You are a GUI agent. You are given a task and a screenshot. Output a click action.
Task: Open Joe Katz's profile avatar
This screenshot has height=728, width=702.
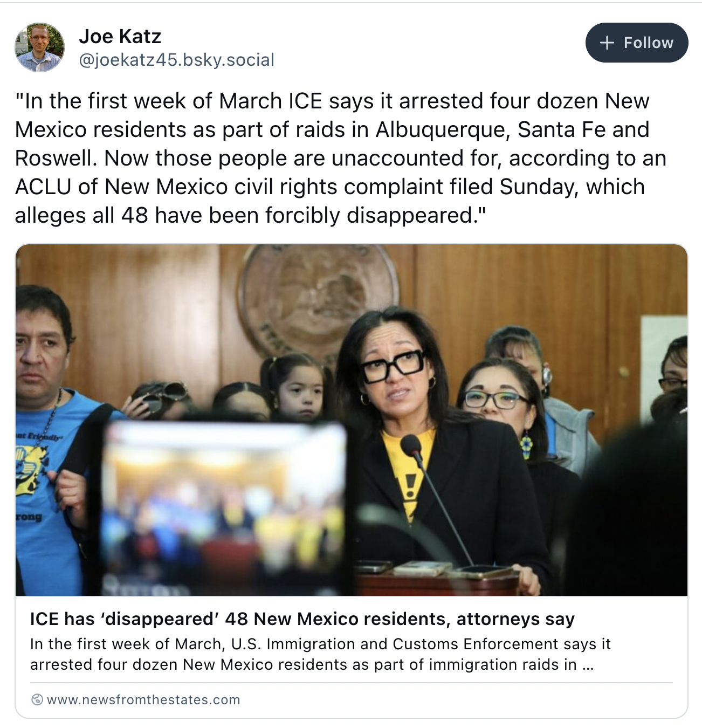point(39,47)
